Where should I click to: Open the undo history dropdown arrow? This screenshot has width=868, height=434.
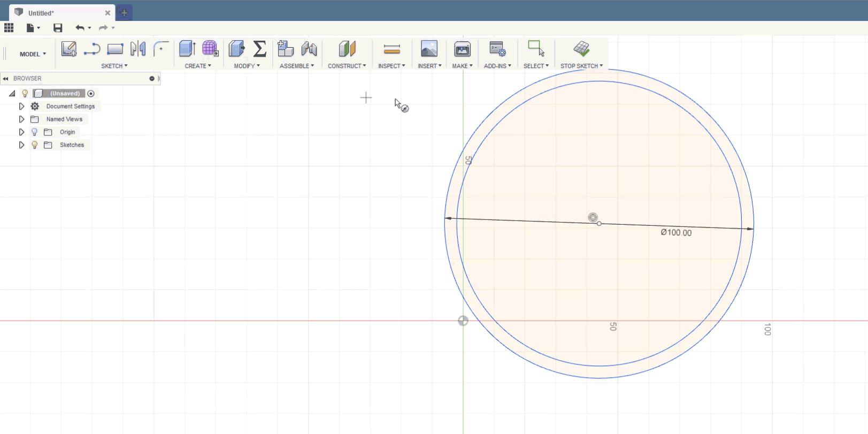pos(89,28)
